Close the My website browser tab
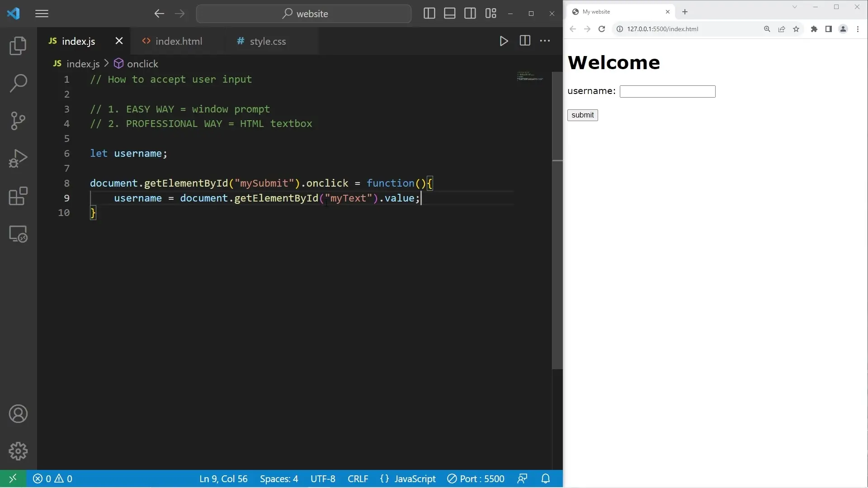The width and height of the screenshot is (868, 488). (x=667, y=12)
